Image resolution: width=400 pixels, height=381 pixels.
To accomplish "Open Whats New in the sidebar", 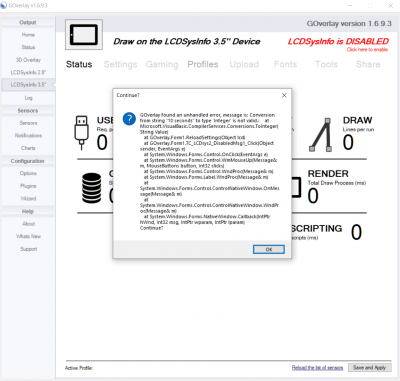I will tap(28, 236).
